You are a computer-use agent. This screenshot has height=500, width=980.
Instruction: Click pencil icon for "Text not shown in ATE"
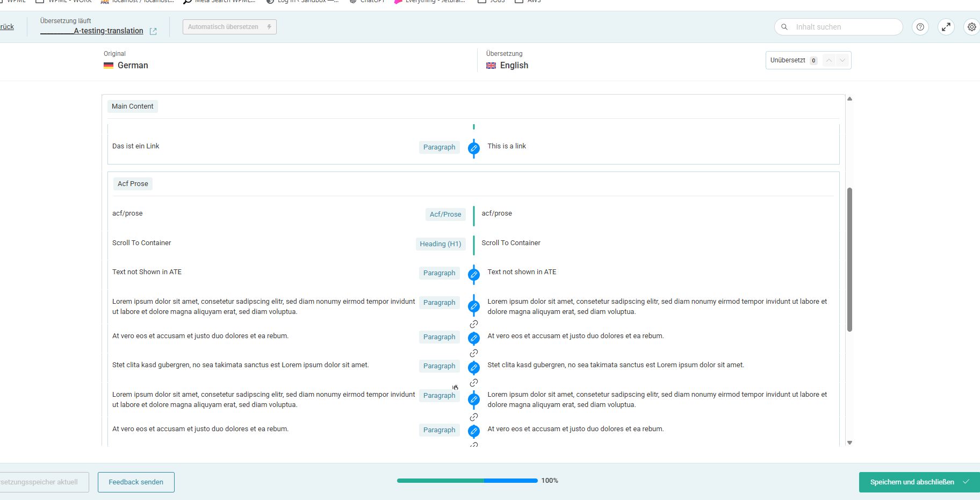(x=474, y=275)
